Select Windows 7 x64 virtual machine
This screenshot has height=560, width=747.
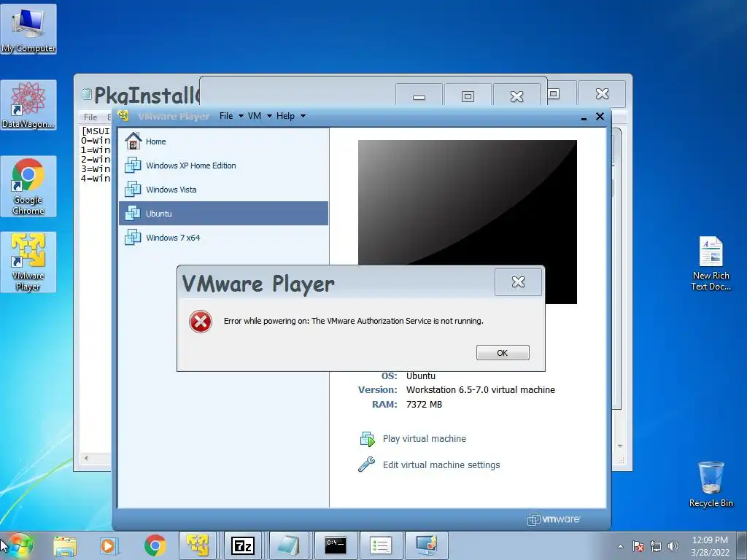click(223, 238)
